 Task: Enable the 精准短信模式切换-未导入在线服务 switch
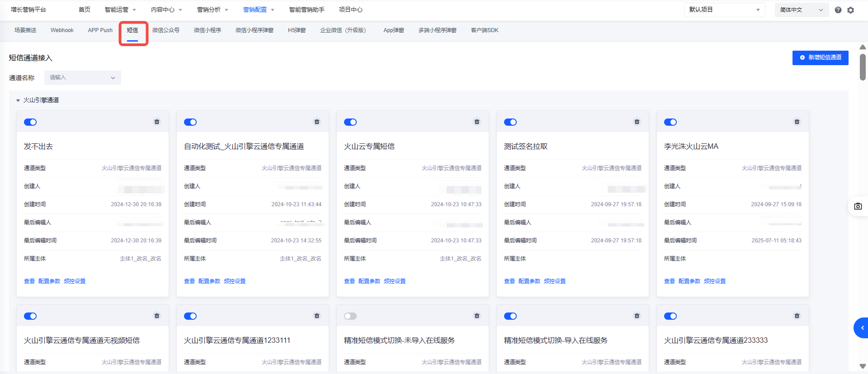350,316
